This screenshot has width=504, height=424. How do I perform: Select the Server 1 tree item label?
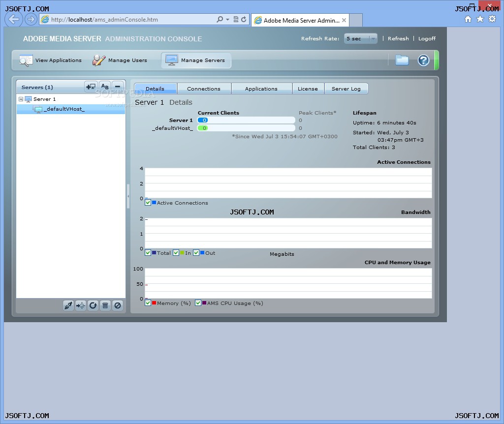pyautogui.click(x=45, y=99)
